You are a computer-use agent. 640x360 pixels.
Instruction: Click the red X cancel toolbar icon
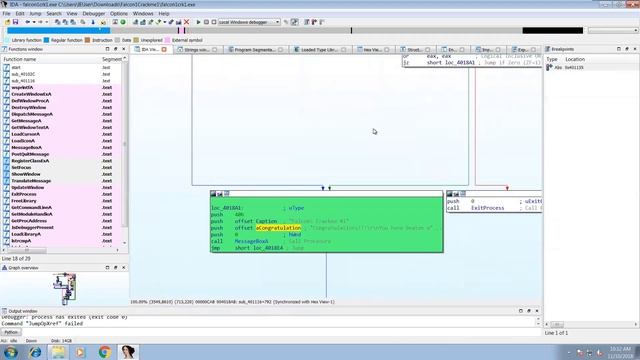(187, 22)
